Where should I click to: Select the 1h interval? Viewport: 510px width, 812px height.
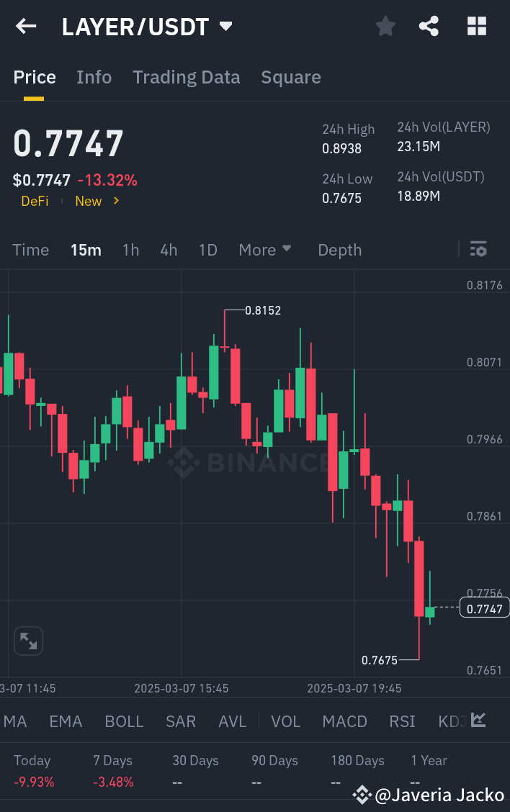[130, 250]
